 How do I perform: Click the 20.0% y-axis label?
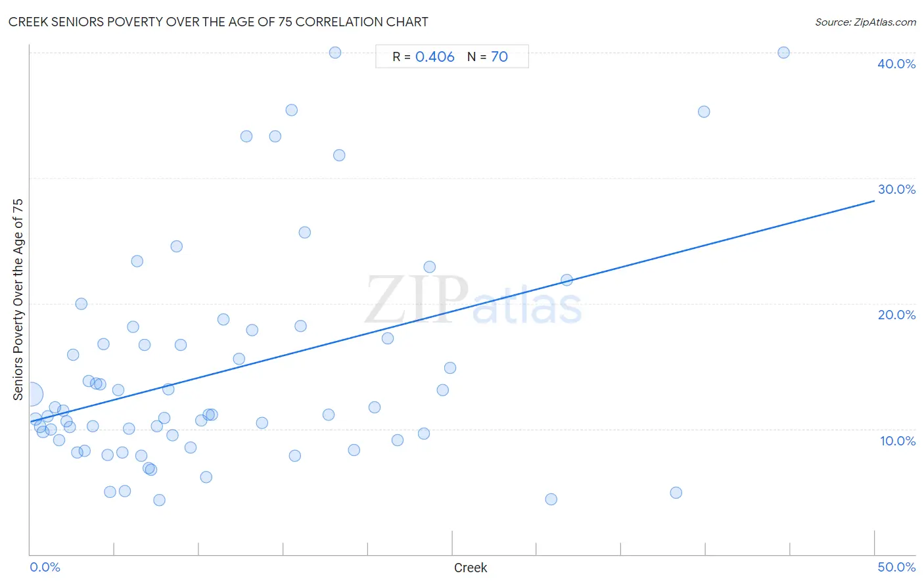pos(896,315)
